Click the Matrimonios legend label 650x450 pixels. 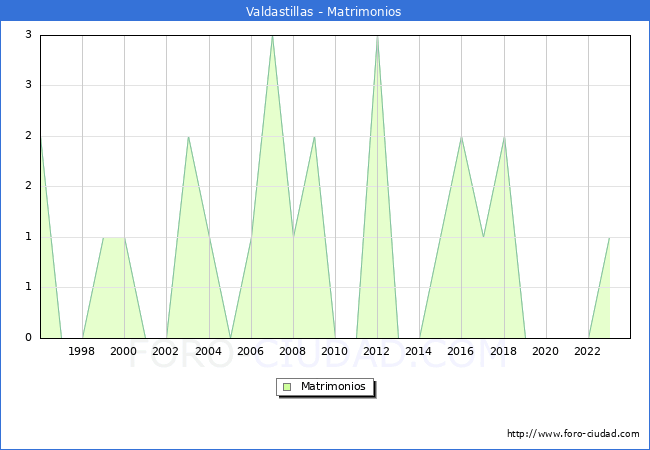(x=333, y=386)
